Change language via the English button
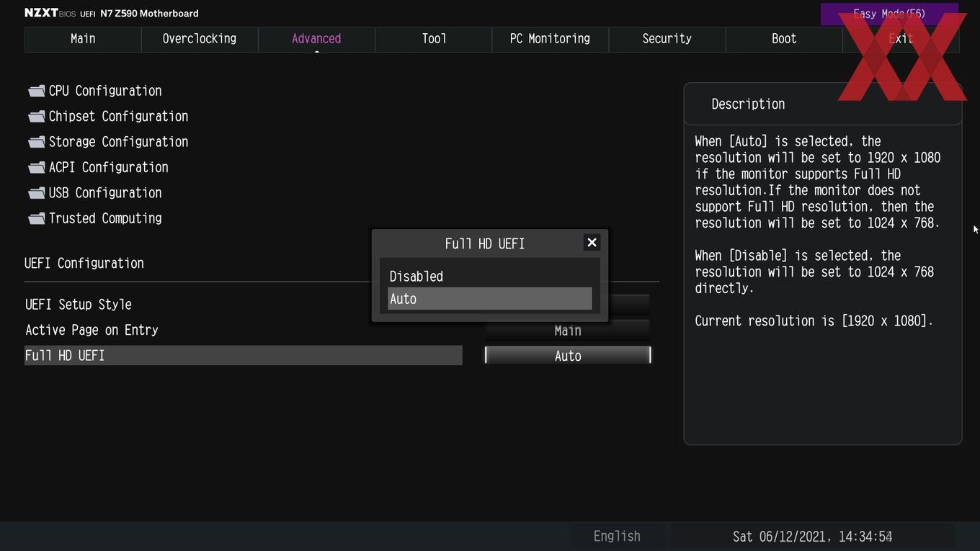Screen dimensions: 980x551 click(x=617, y=536)
